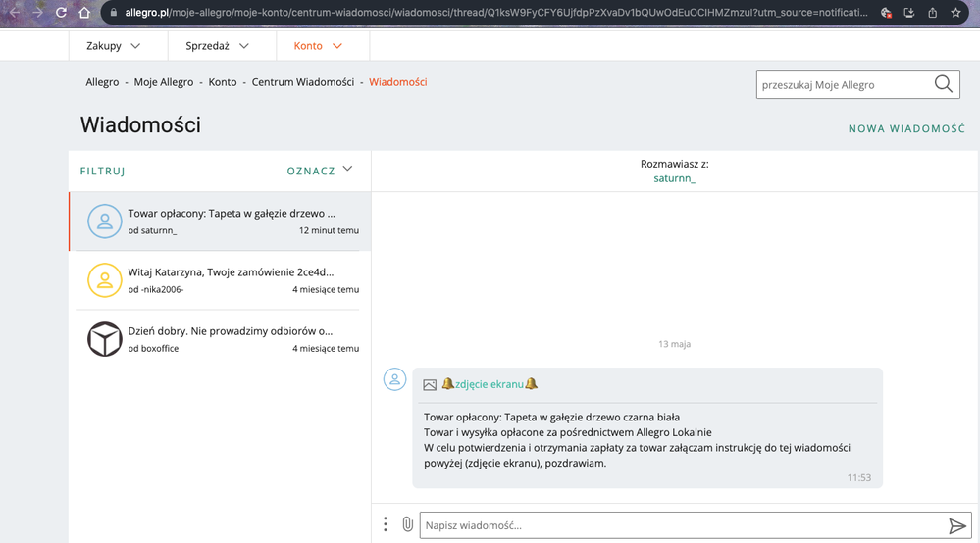980x543 pixels.
Task: Click the magnifier search icon
Action: 944,83
